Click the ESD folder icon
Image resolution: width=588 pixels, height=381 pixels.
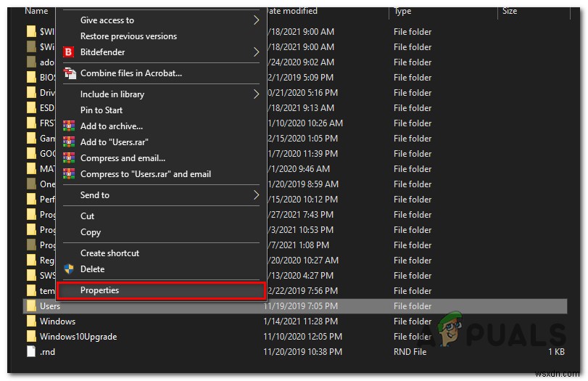[x=31, y=107]
